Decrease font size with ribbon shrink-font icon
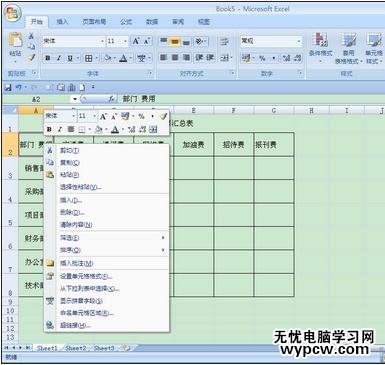 point(146,41)
